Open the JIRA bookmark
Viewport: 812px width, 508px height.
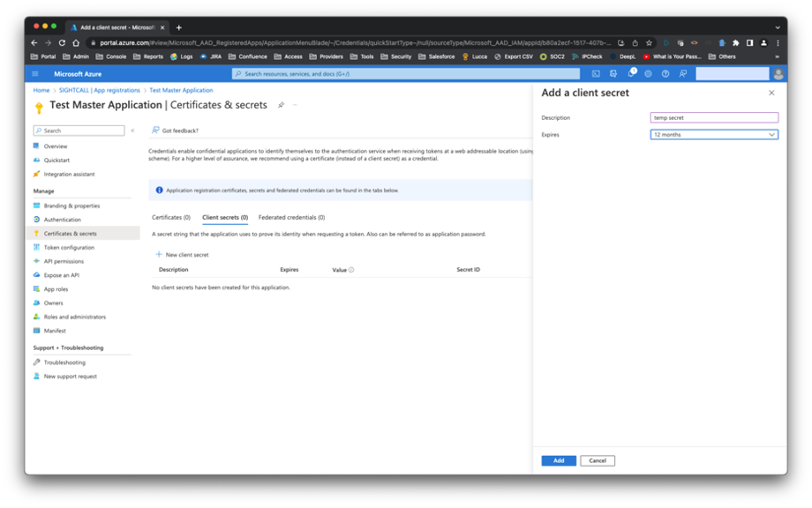point(211,57)
